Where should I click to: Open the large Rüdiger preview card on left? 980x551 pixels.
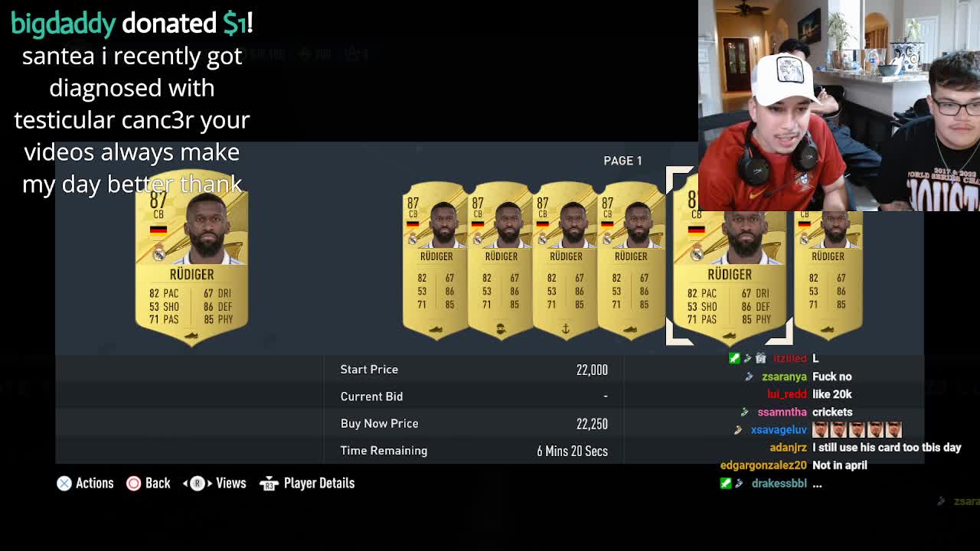(191, 258)
